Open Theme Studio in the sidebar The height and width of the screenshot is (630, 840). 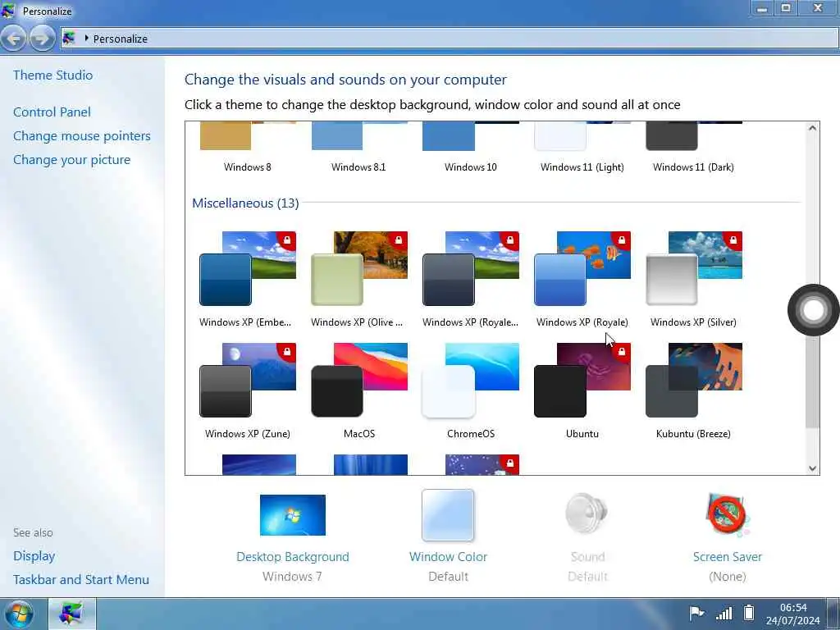tap(53, 75)
